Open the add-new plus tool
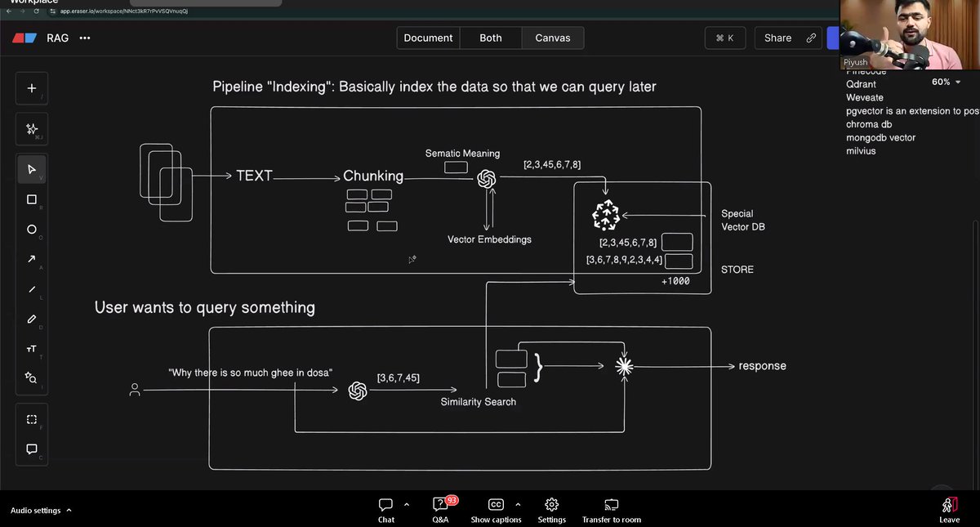Image resolution: width=980 pixels, height=527 pixels. pos(32,88)
